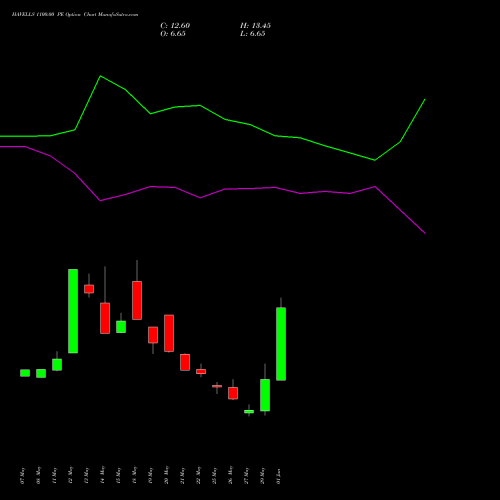Select the 01 Jun date label
This screenshot has height=500, width=500.
pyautogui.click(x=278, y=476)
